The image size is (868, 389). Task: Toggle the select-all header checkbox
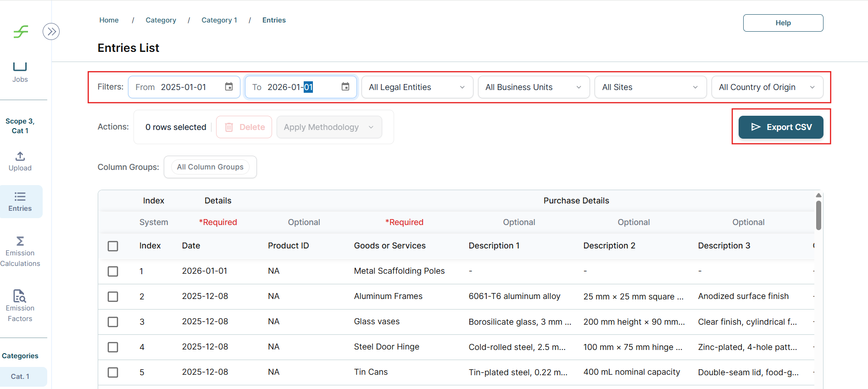click(113, 246)
